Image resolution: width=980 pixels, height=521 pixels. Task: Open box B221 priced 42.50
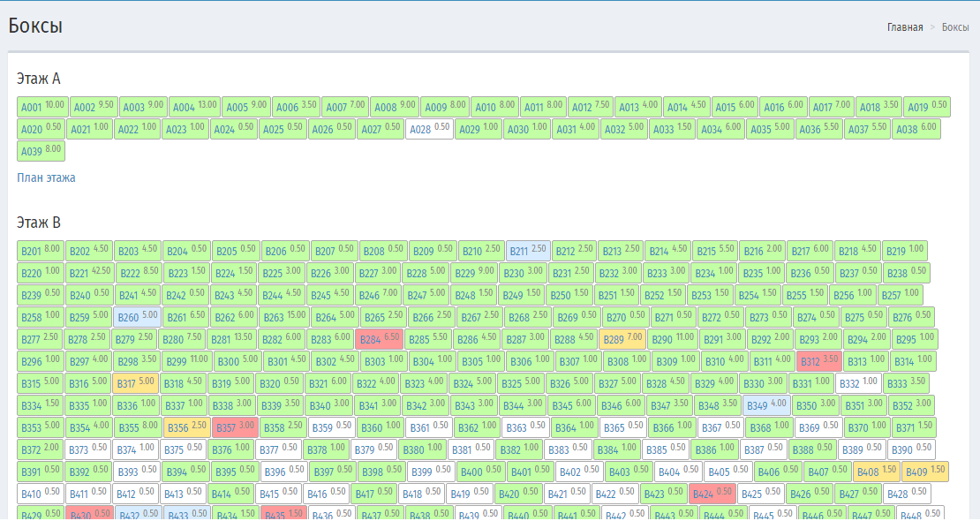pyautogui.click(x=90, y=273)
